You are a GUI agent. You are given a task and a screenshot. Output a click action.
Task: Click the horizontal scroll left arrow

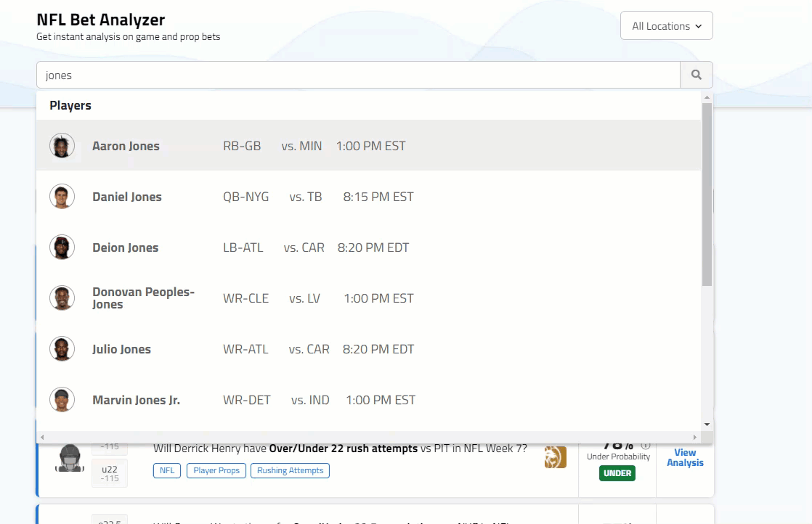click(x=42, y=437)
